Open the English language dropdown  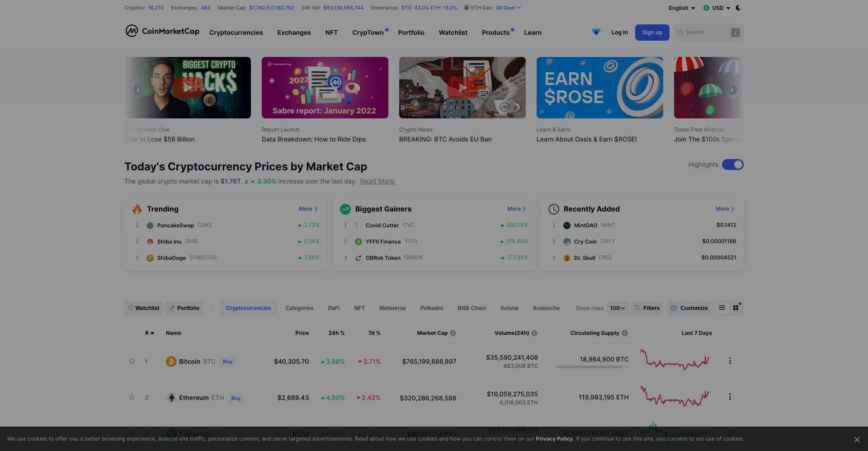tap(682, 8)
